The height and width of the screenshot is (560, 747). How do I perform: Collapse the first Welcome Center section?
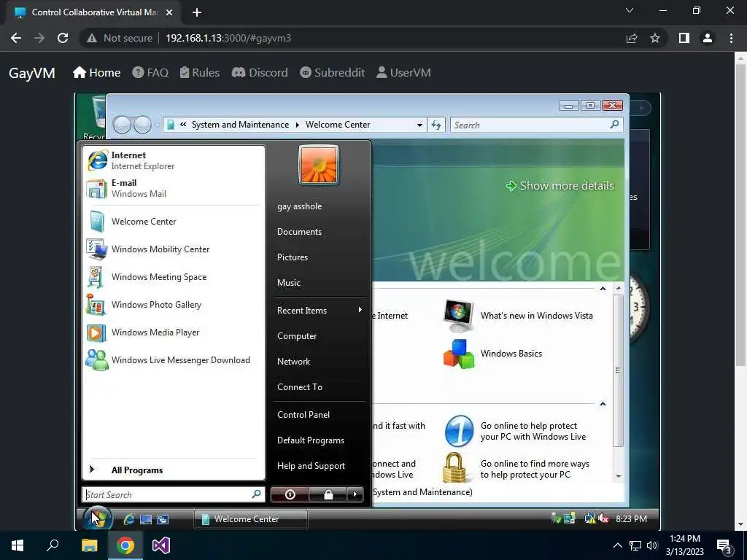click(603, 289)
